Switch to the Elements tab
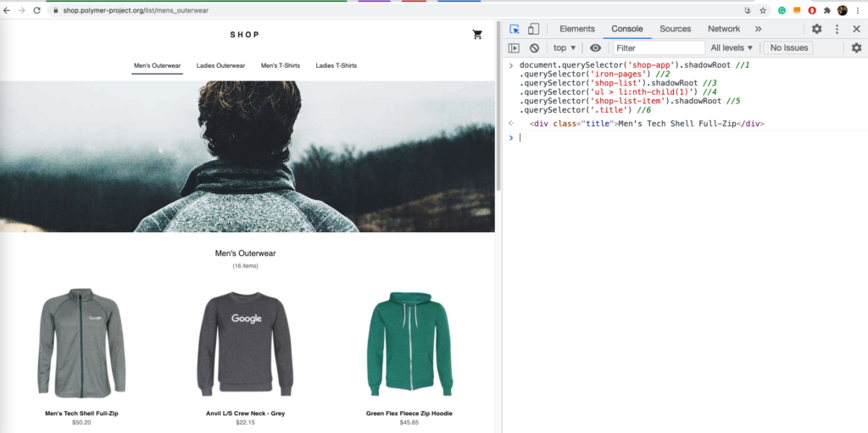This screenshot has height=433, width=868. [x=577, y=29]
